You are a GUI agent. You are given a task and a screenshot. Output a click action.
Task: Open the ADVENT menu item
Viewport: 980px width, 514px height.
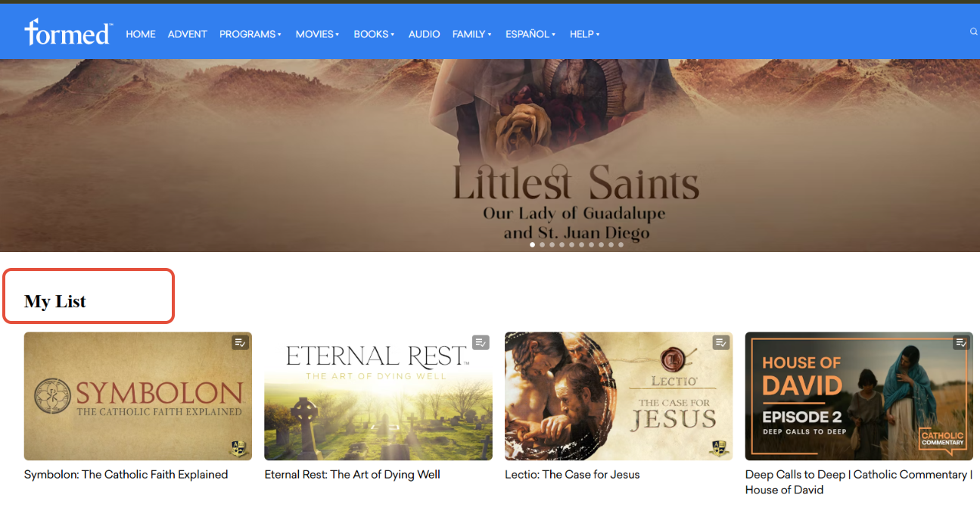coord(188,34)
